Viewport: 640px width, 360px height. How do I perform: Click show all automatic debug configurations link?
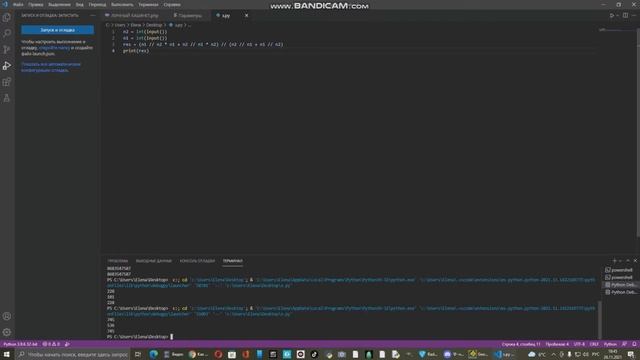click(51, 67)
